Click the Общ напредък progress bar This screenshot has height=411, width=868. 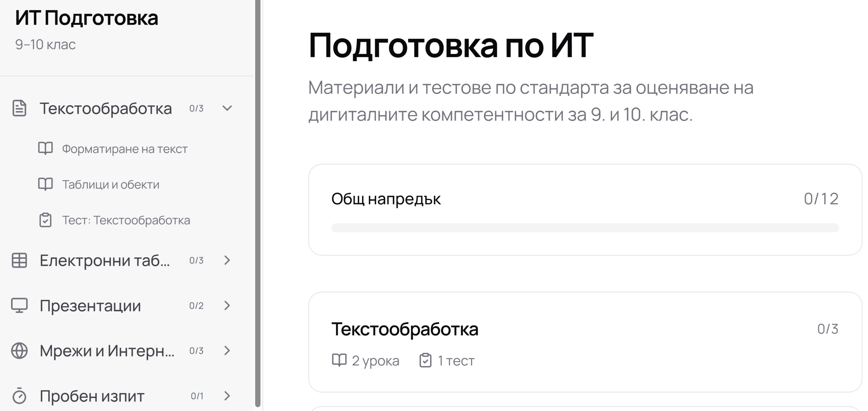(585, 228)
